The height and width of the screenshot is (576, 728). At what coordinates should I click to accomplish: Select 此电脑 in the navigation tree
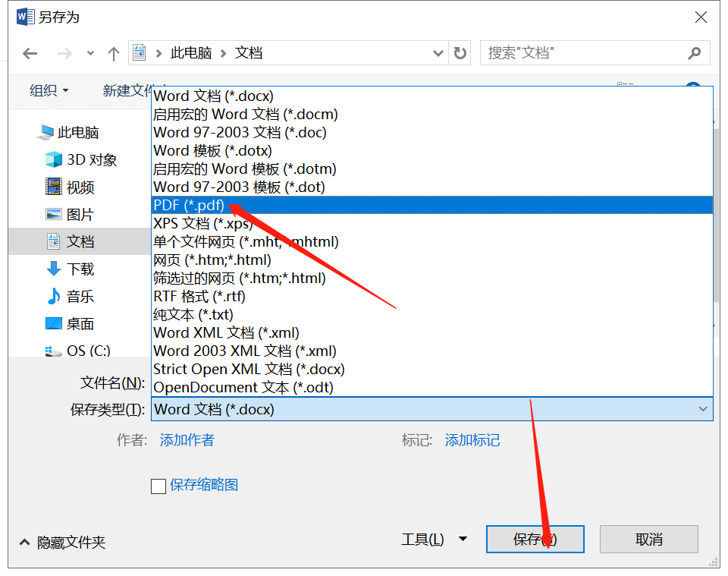(67, 132)
